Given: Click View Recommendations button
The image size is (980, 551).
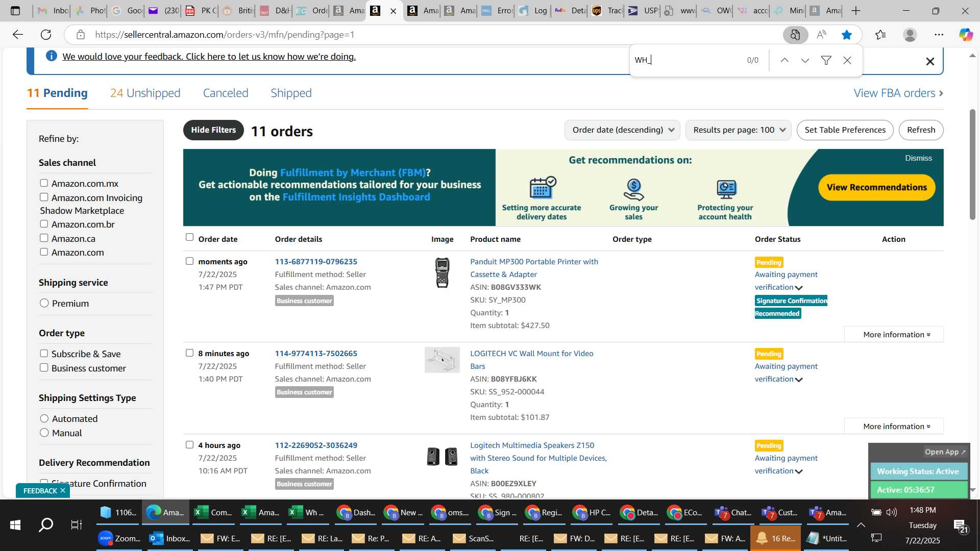Looking at the screenshot, I should 876,187.
